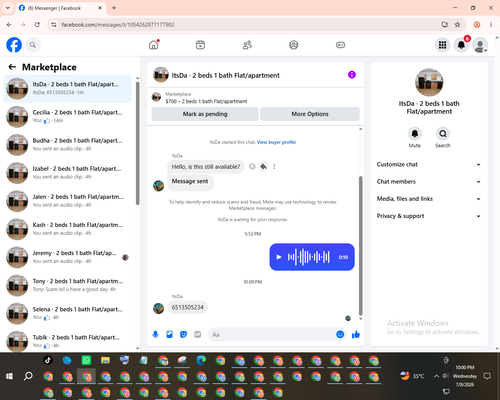The image size is (500, 400).
Task: Open more options for the Hello message
Action: coord(274,166)
